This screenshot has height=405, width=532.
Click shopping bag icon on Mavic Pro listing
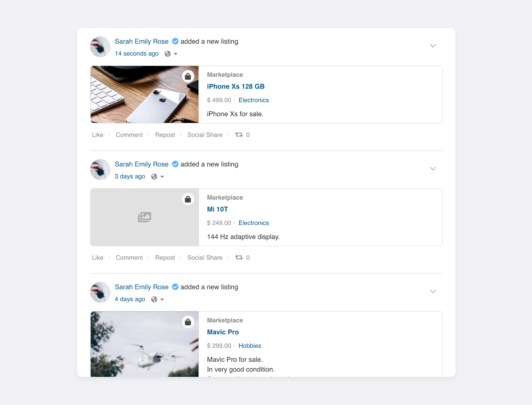point(188,322)
